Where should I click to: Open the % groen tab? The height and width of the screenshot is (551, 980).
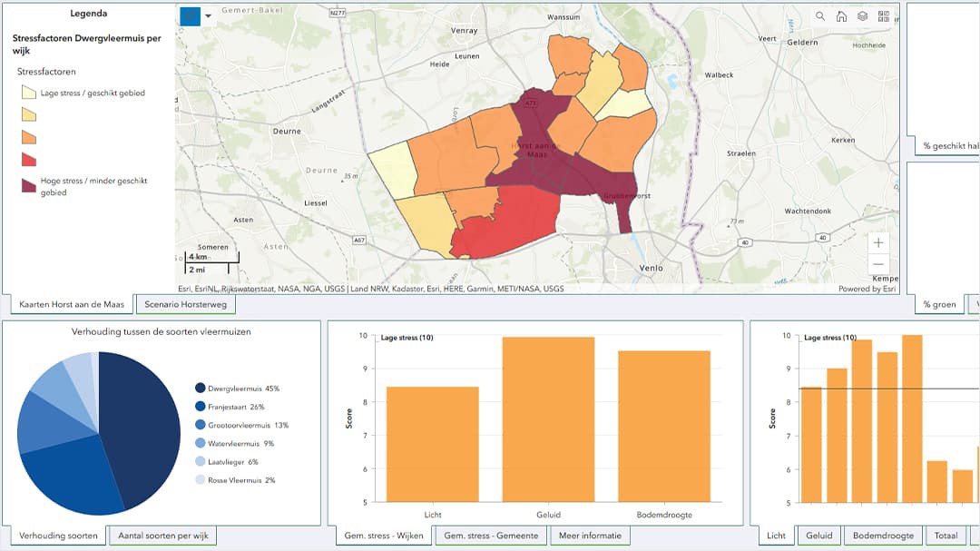pos(939,305)
